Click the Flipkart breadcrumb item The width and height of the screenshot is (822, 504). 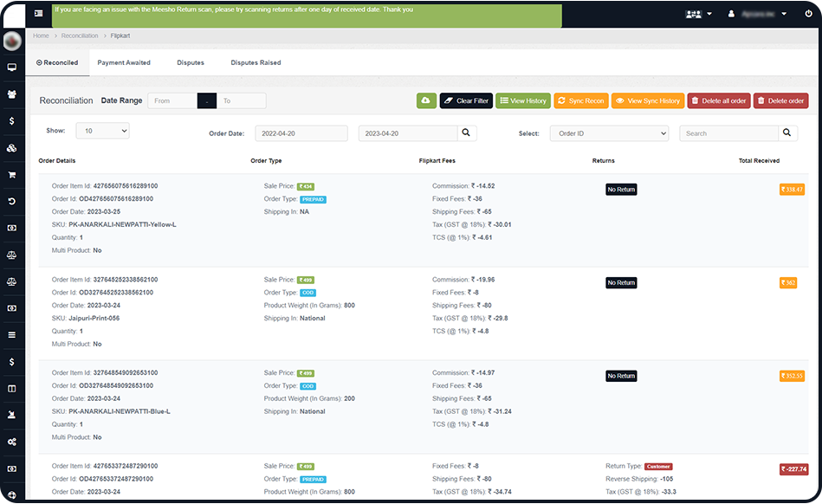[x=120, y=36]
